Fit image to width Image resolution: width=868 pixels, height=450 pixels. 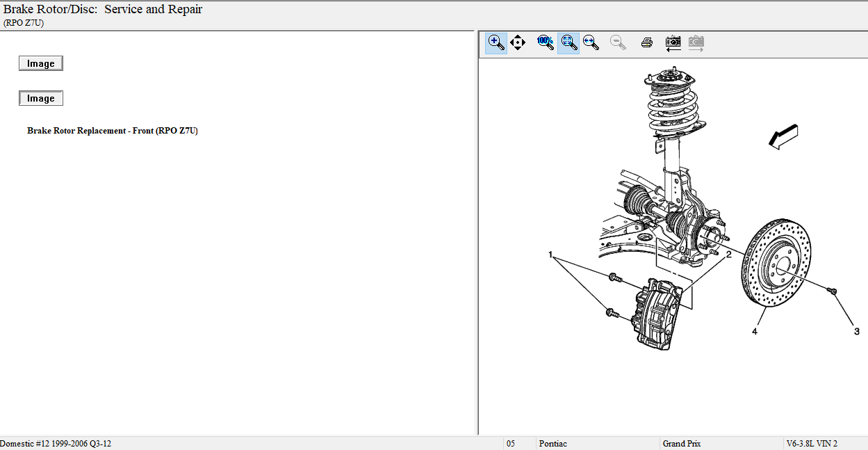click(591, 43)
